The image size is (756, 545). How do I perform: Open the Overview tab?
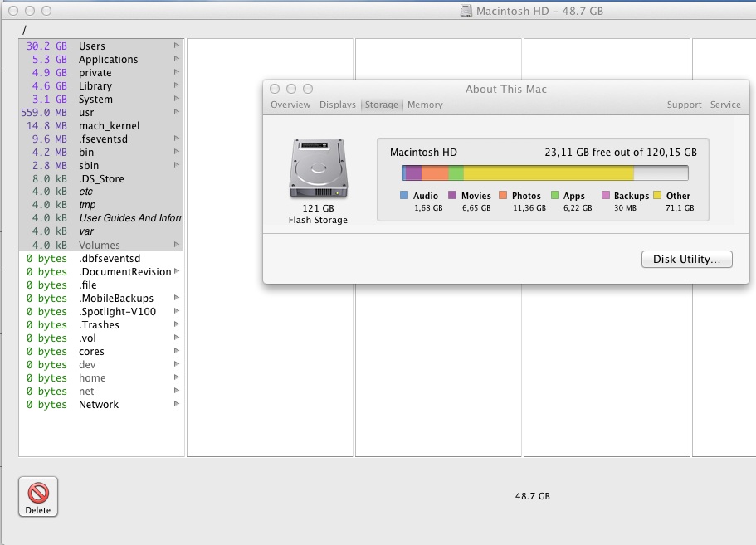click(x=290, y=105)
